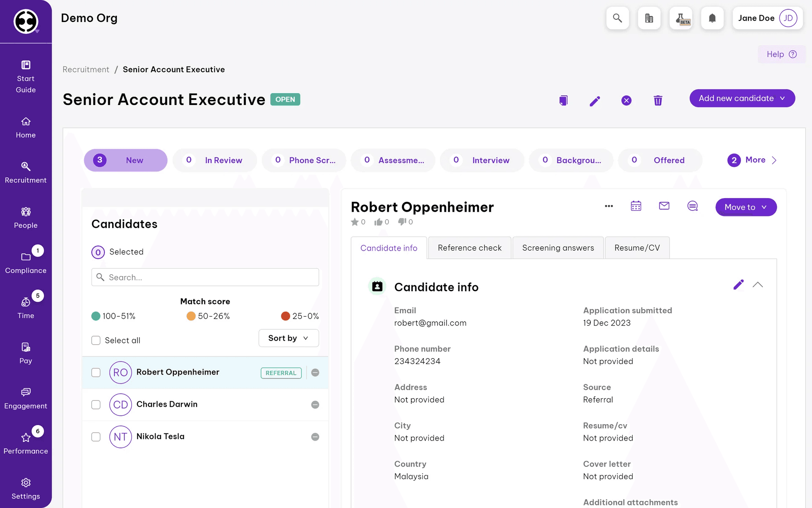Viewport: 812px width, 508px height.
Task: Tick Charles Darwin's checkbox
Action: coord(96,405)
